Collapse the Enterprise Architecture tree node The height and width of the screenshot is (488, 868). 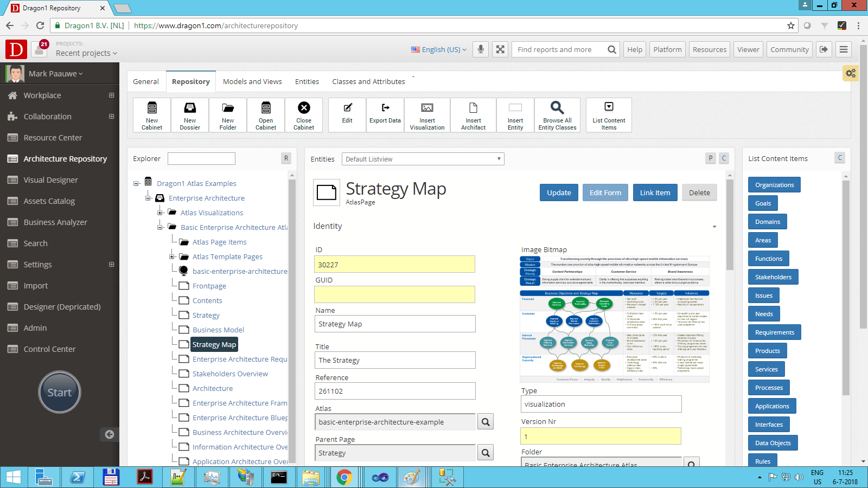[x=148, y=198]
